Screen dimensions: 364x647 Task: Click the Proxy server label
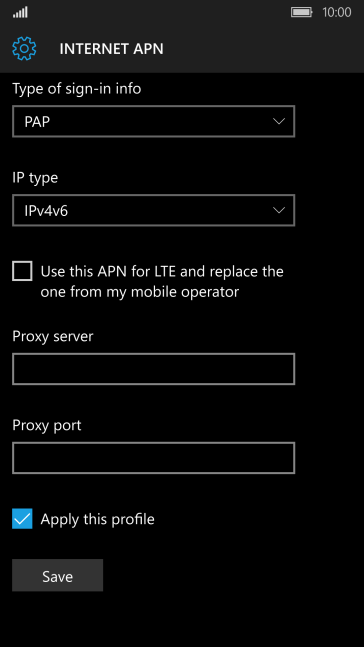pyautogui.click(x=53, y=336)
